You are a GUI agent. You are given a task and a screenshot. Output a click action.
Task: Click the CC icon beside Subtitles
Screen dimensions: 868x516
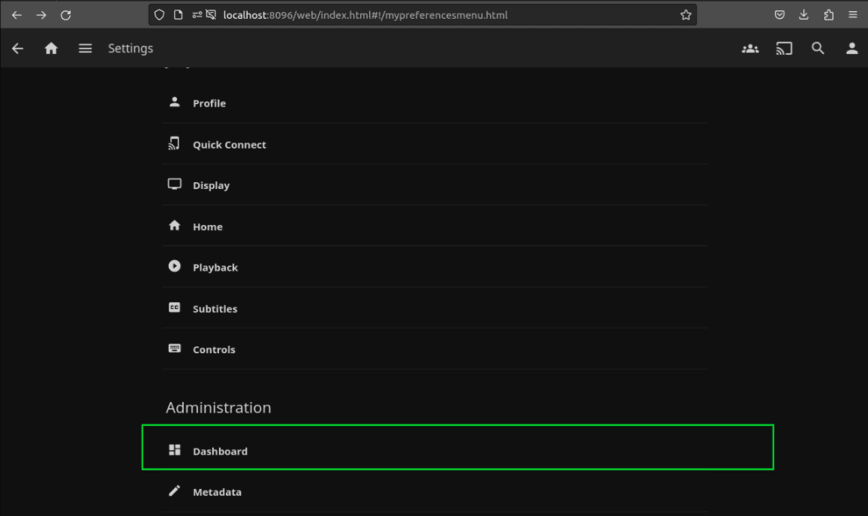[174, 307]
